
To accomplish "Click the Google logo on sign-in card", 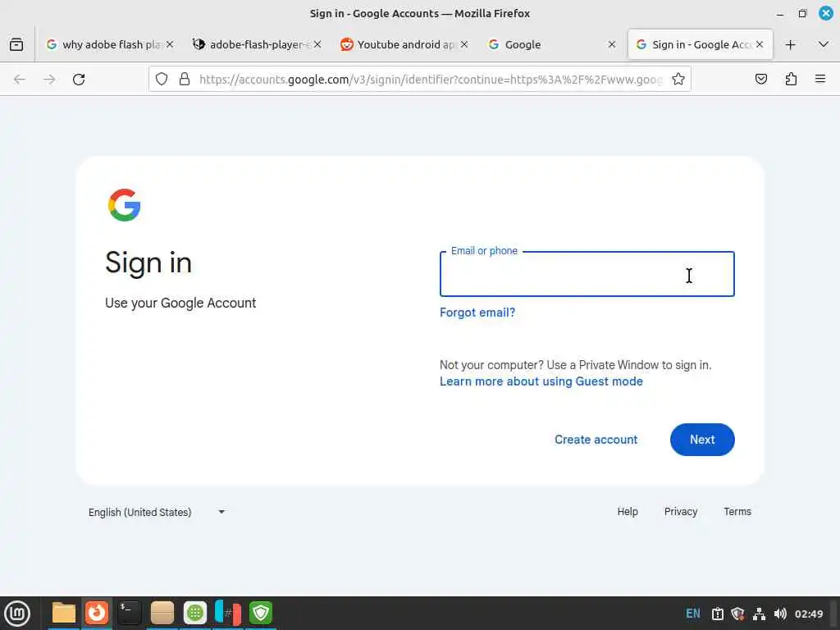I will [x=125, y=204].
